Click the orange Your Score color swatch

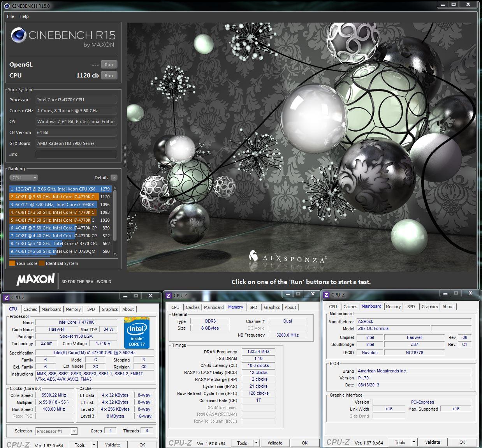[x=12, y=263]
